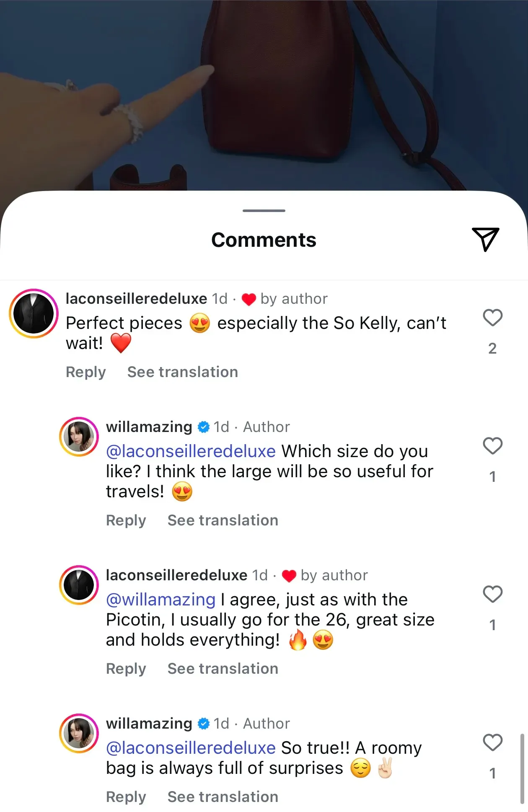Like the "I agree, just as with" reply
The height and width of the screenshot is (812, 528).
pos(492,595)
